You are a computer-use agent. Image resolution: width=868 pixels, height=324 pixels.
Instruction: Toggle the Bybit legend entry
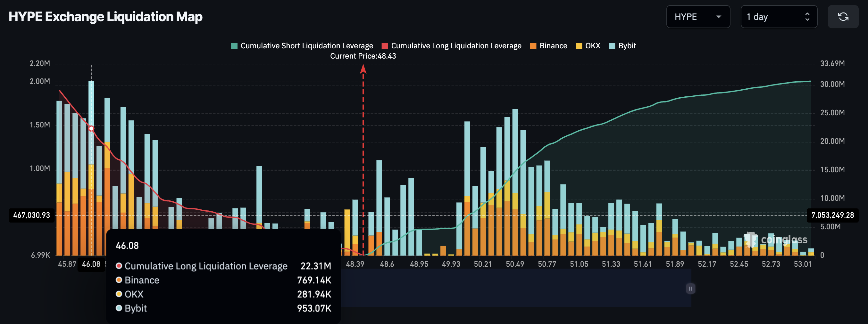click(627, 46)
